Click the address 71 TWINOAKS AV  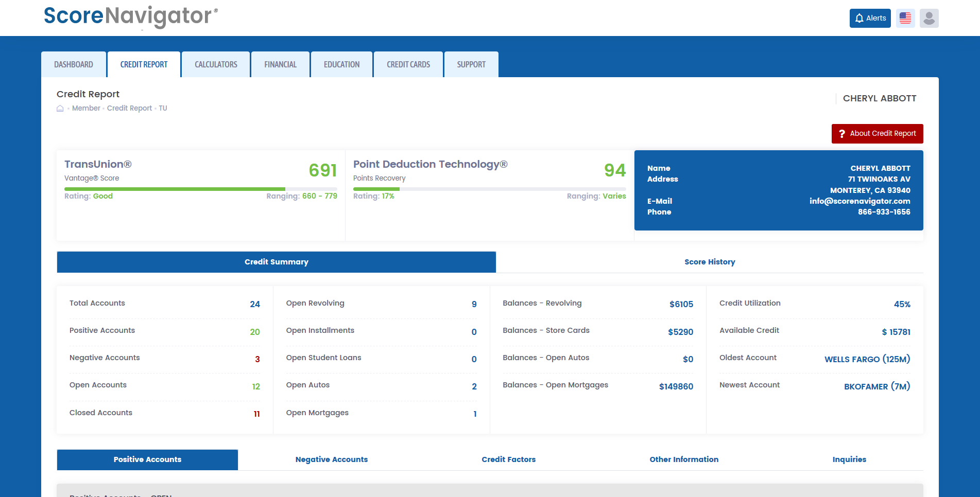(879, 179)
